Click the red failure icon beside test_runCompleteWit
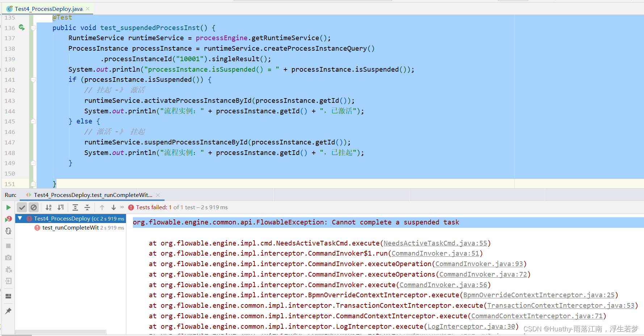This screenshot has height=336, width=644. 37,228
